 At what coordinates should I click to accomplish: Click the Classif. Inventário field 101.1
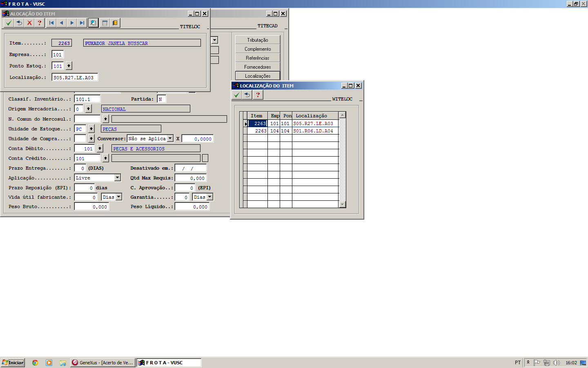pos(87,99)
